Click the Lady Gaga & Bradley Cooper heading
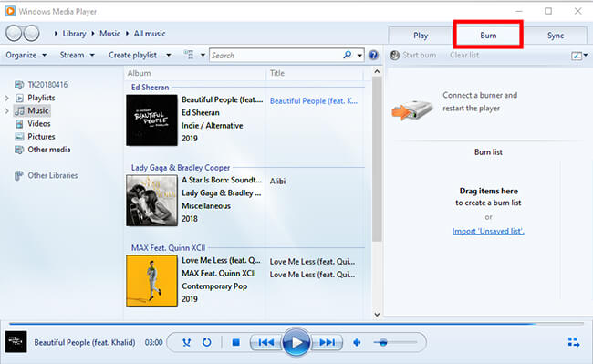The image size is (593, 364). 181,168
